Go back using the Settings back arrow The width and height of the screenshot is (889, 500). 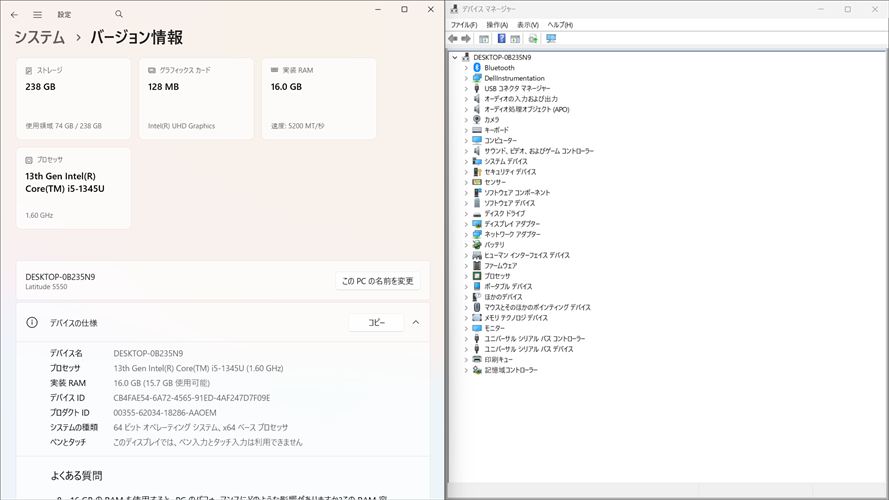point(14,14)
